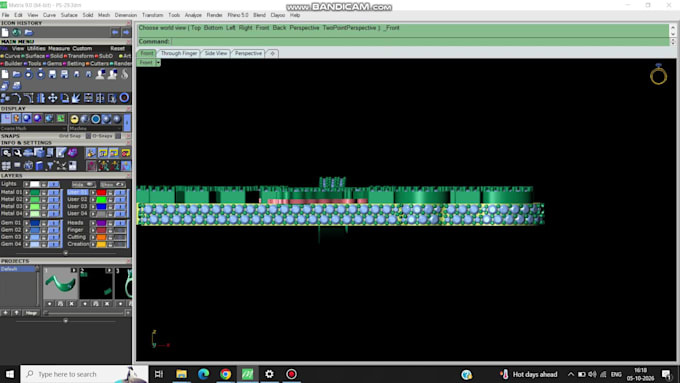Click the dark blue circle render icon in Display
Screen dimensions: 680x383
[x=96, y=119]
